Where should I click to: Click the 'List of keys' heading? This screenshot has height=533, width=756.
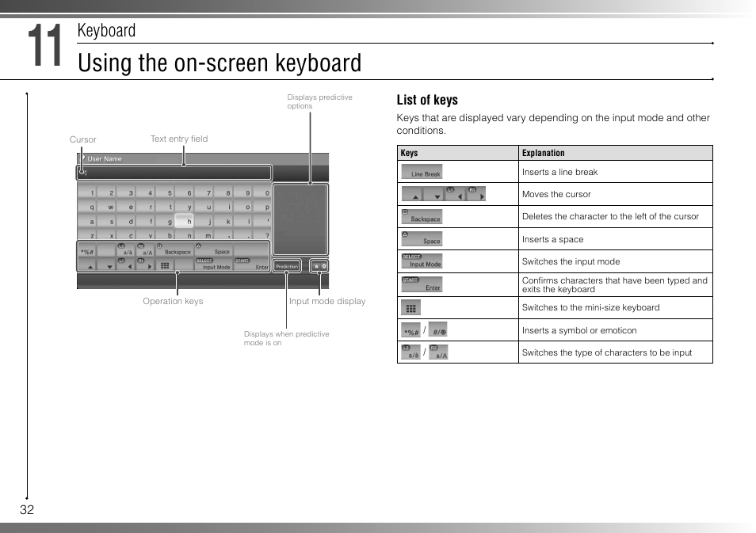[x=427, y=100]
